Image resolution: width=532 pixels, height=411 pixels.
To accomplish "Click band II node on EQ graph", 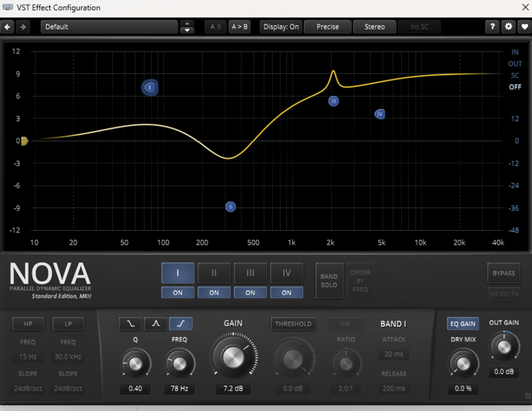I will [231, 206].
